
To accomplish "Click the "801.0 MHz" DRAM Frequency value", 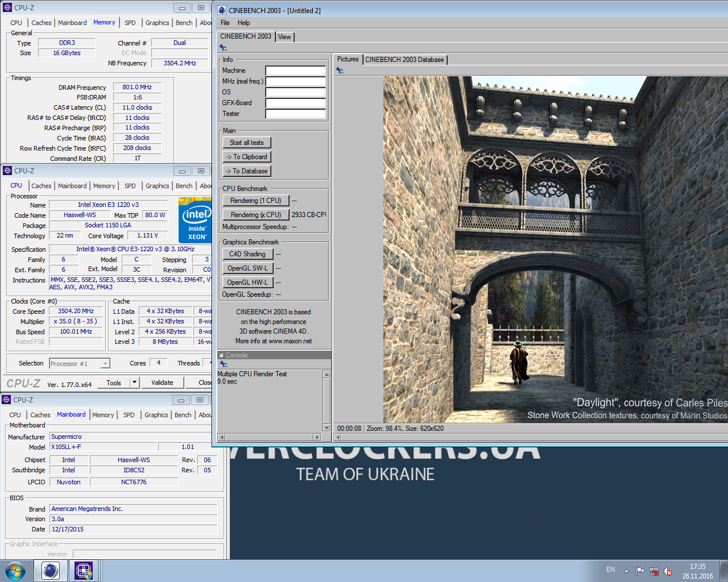I will 137,87.
